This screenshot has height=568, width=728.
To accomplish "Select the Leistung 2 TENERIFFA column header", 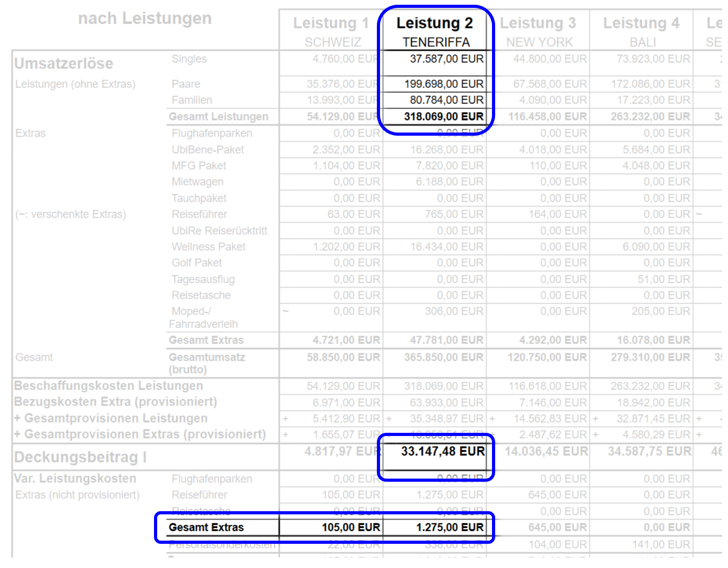I will [435, 31].
